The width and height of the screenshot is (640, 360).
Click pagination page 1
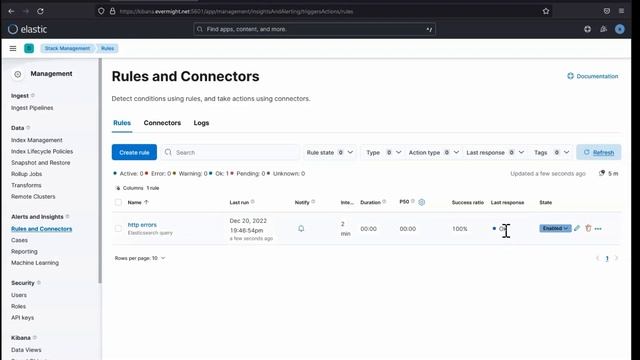click(x=607, y=258)
